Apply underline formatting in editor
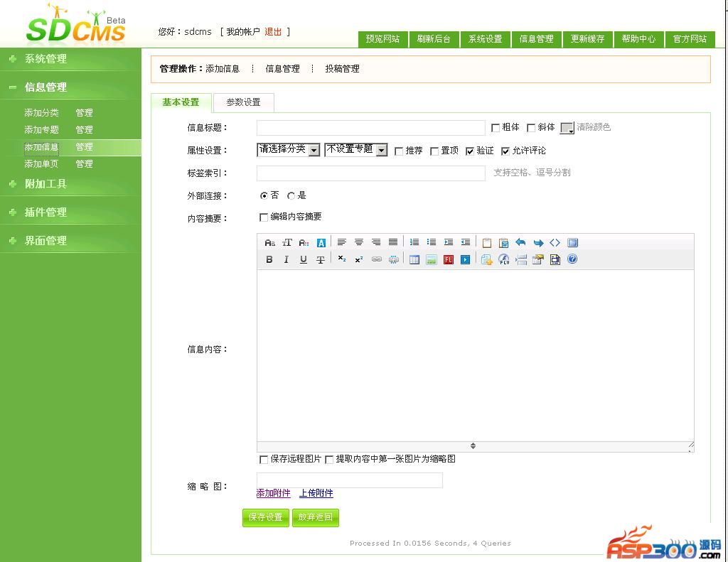The image size is (728, 562). click(x=303, y=260)
